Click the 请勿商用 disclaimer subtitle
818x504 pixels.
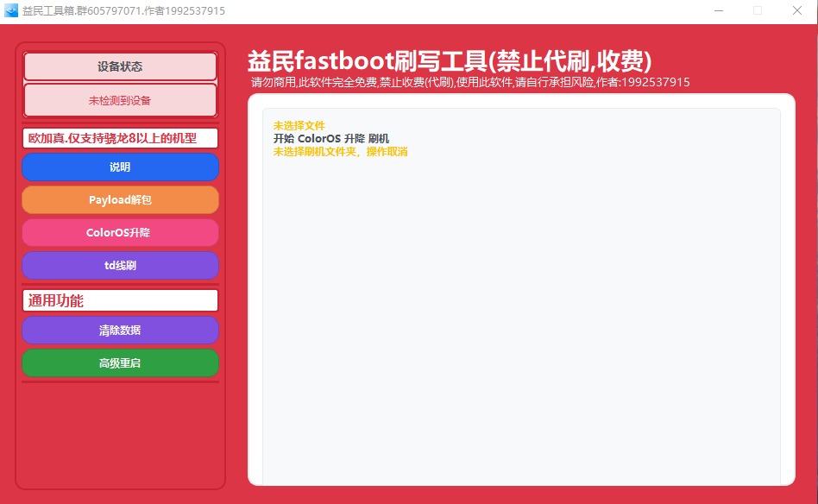pyautogui.click(x=470, y=83)
